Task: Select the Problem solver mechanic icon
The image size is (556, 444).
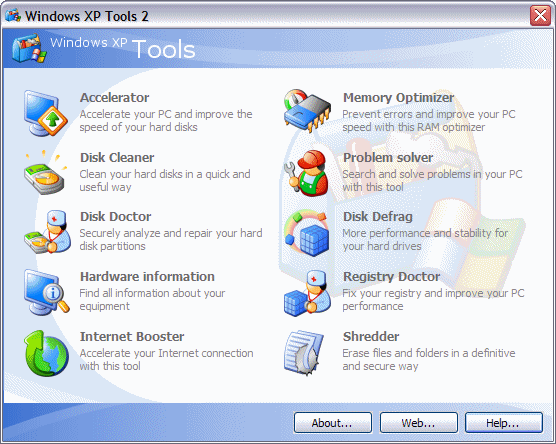Action: tap(307, 173)
